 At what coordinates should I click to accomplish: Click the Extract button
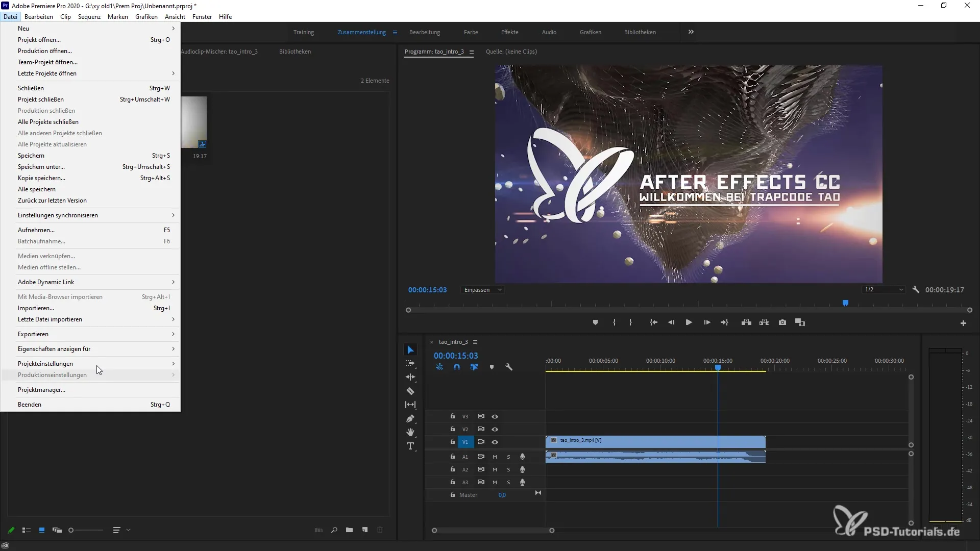click(x=764, y=322)
